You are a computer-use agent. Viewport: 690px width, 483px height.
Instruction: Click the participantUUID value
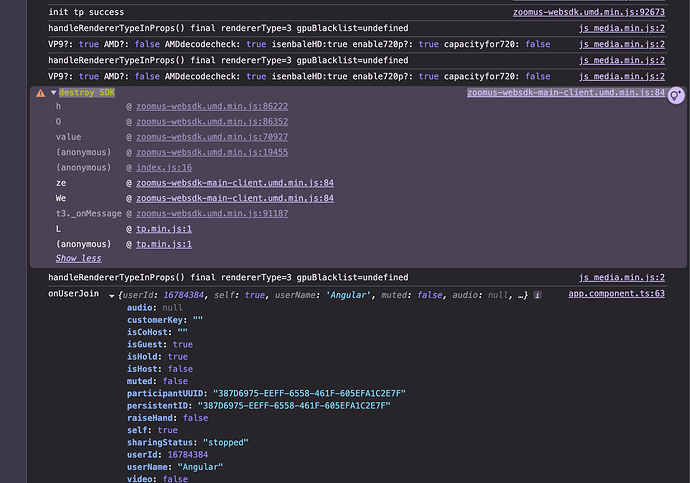point(309,393)
